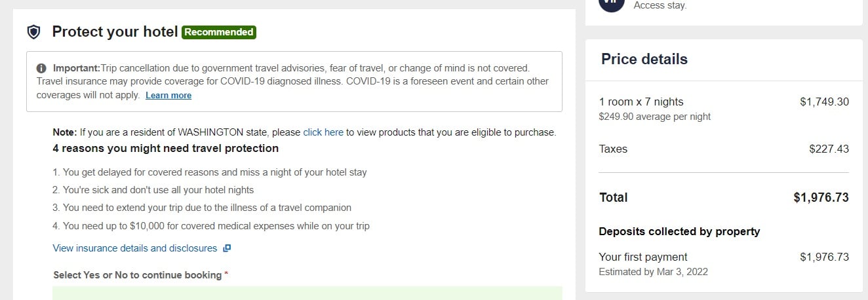Click the shield icon beside Protect your hotel
This screenshot has width=868, height=300.
33,31
